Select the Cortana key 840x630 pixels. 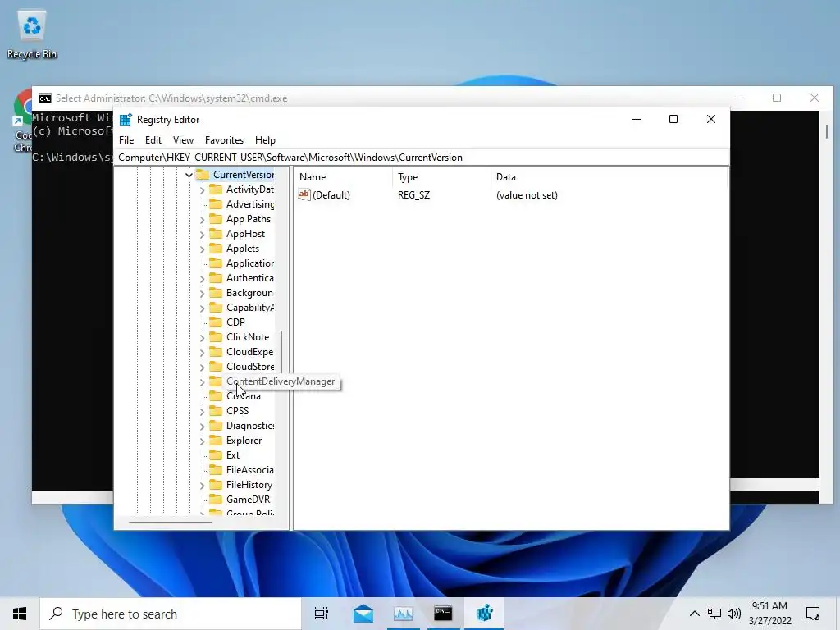pos(243,396)
